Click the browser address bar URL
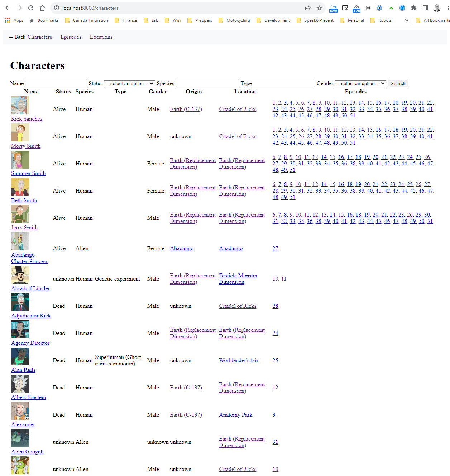This screenshot has width=450, height=476. (x=90, y=8)
